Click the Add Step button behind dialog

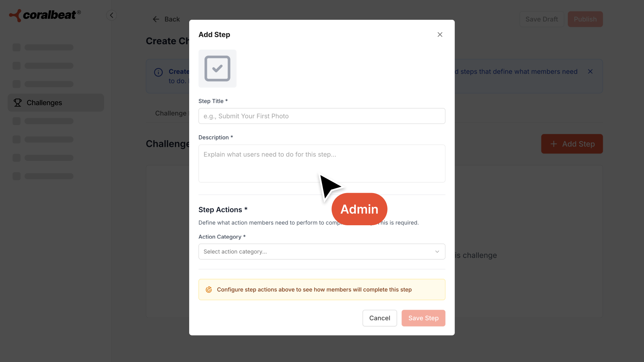572,144
